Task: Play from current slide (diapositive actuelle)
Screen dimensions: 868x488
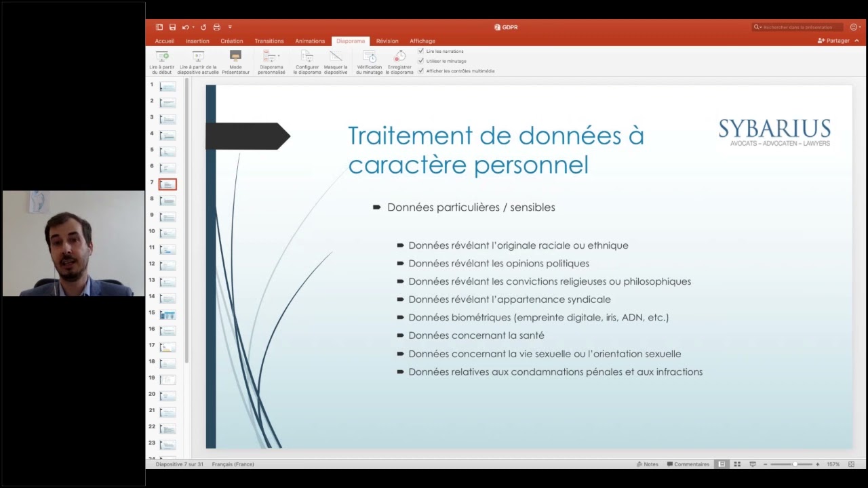Action: tap(198, 62)
